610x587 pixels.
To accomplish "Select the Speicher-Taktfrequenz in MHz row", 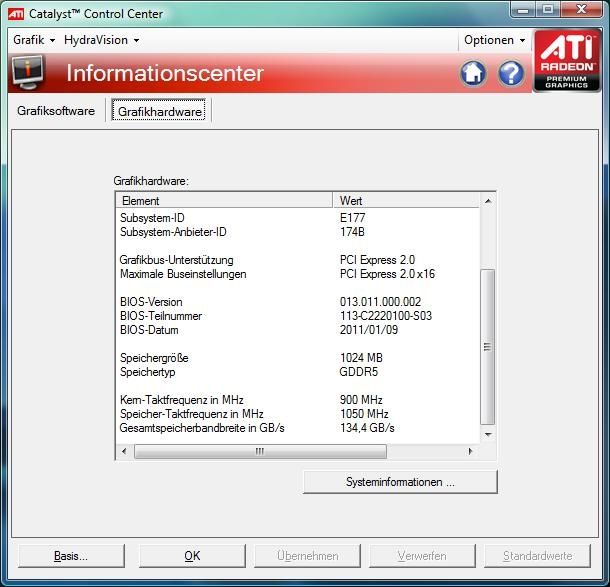I will [x=298, y=414].
